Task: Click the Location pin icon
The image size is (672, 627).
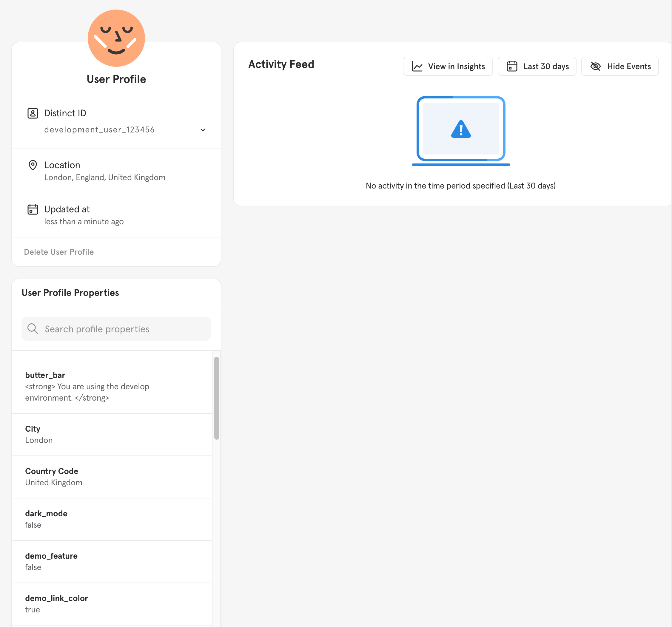Action: (33, 165)
